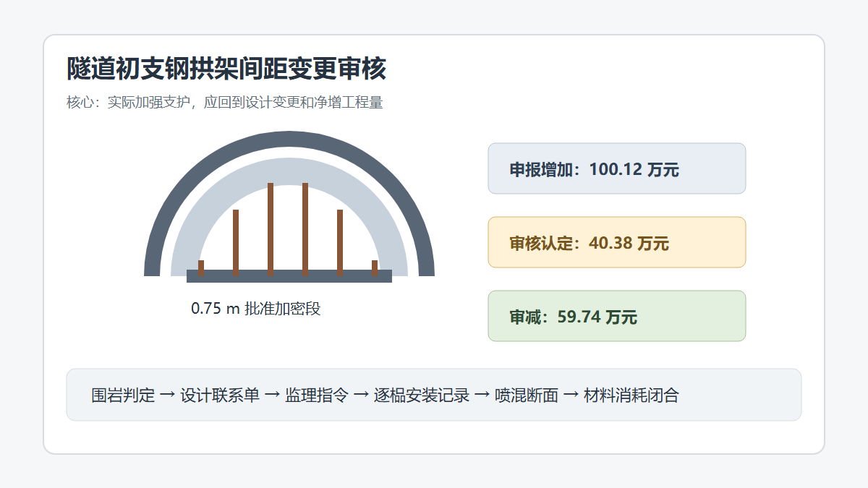Click 逐榀安装记录 in the process flow

tap(422, 395)
